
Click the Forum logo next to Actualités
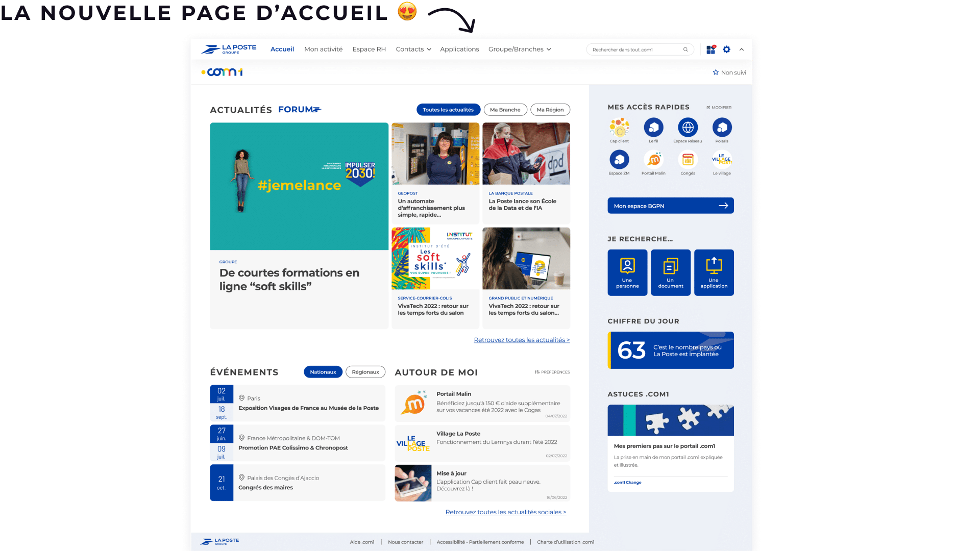(300, 109)
